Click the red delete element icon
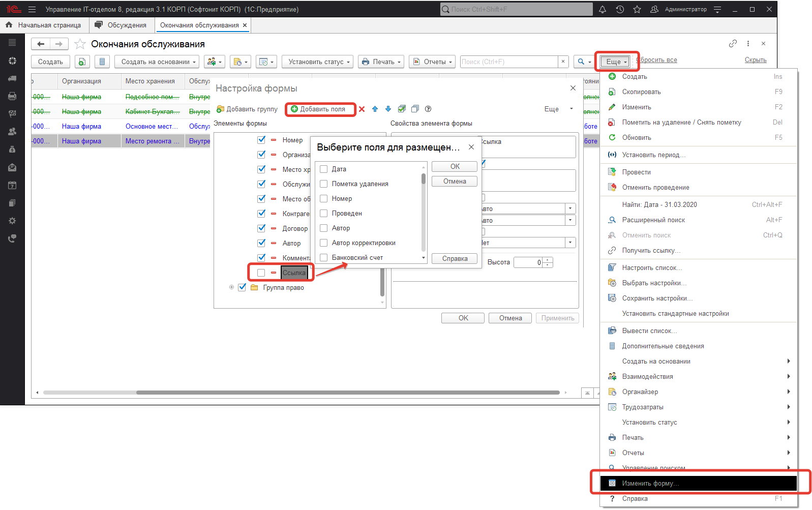The height and width of the screenshot is (510, 812). 362,109
